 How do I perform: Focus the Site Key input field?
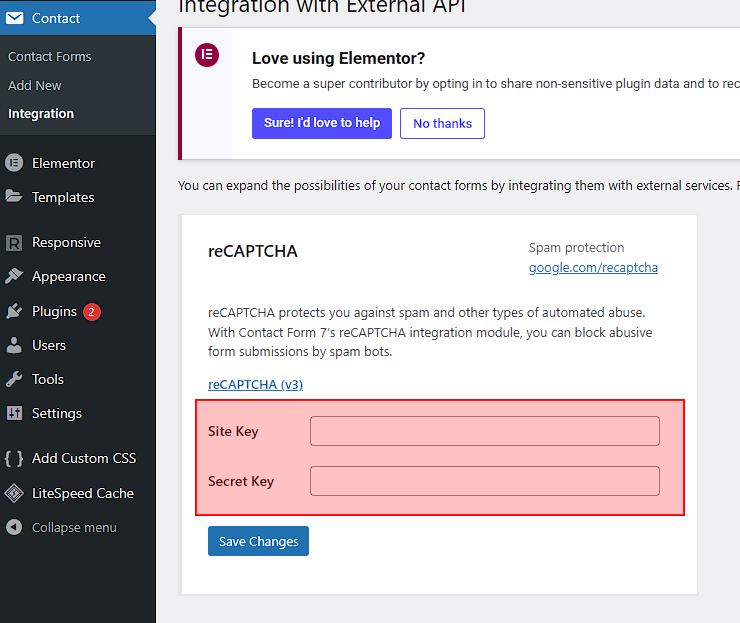(x=485, y=431)
